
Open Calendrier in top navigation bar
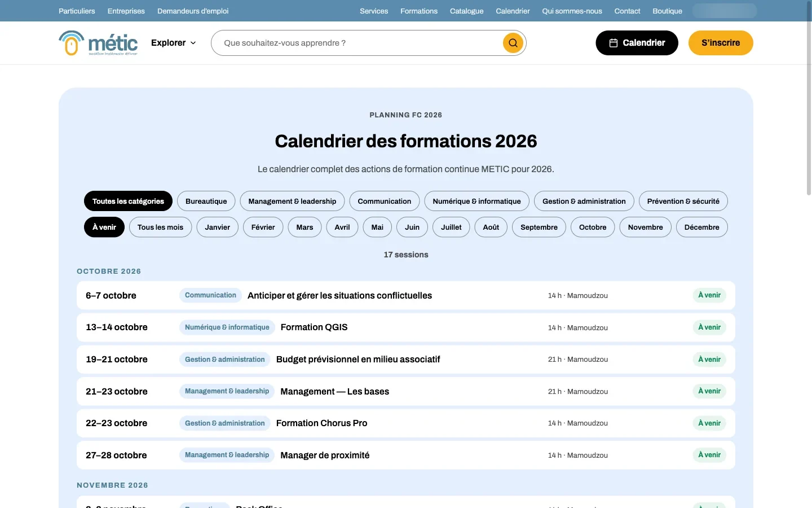513,11
